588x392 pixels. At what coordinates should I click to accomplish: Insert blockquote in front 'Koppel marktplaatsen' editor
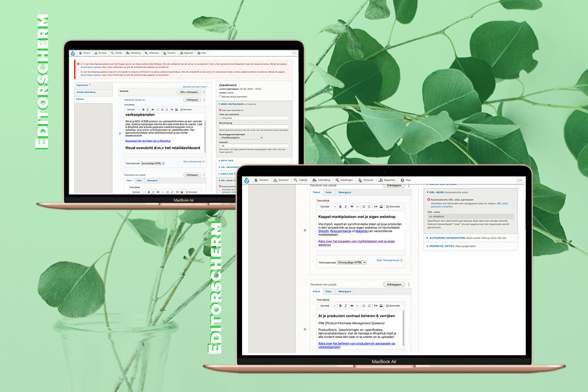376,207
